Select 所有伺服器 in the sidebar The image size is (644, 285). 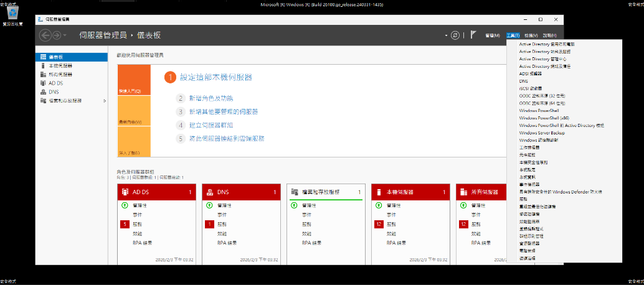tap(72, 75)
